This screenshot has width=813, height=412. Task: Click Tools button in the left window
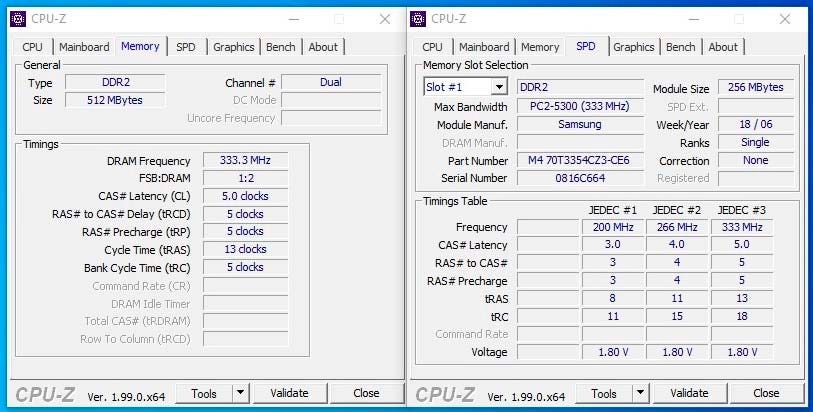click(x=204, y=394)
